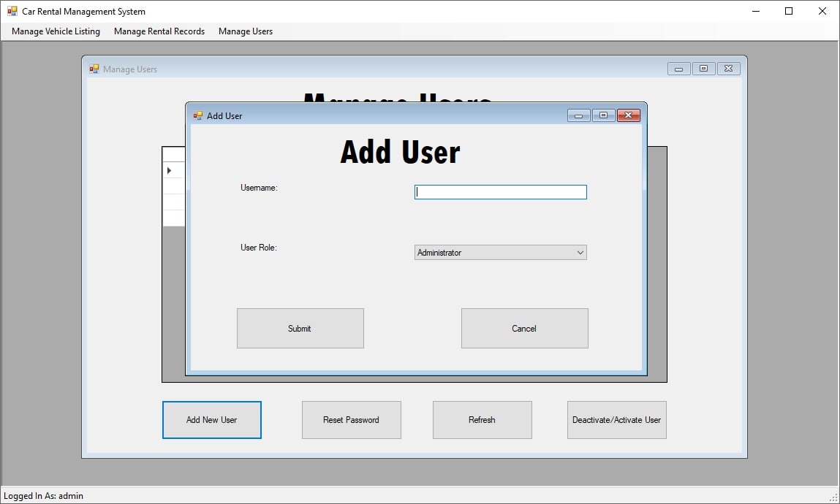This screenshot has height=504, width=840.
Task: Focus the Username text field
Action: point(500,192)
